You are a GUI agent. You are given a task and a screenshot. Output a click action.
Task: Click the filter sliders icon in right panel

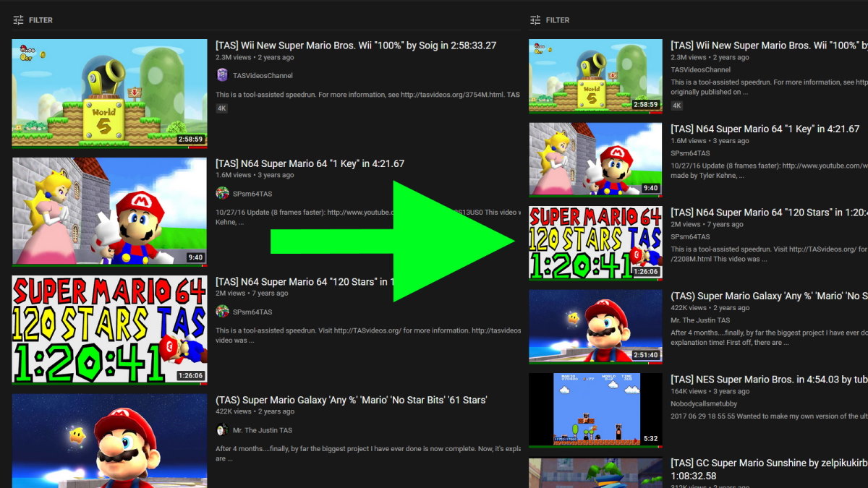tap(535, 20)
